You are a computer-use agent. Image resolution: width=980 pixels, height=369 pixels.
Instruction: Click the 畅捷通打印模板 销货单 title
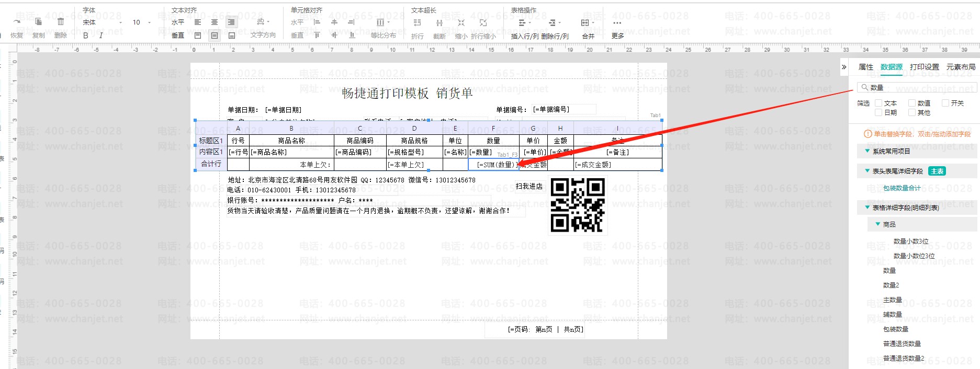[407, 94]
